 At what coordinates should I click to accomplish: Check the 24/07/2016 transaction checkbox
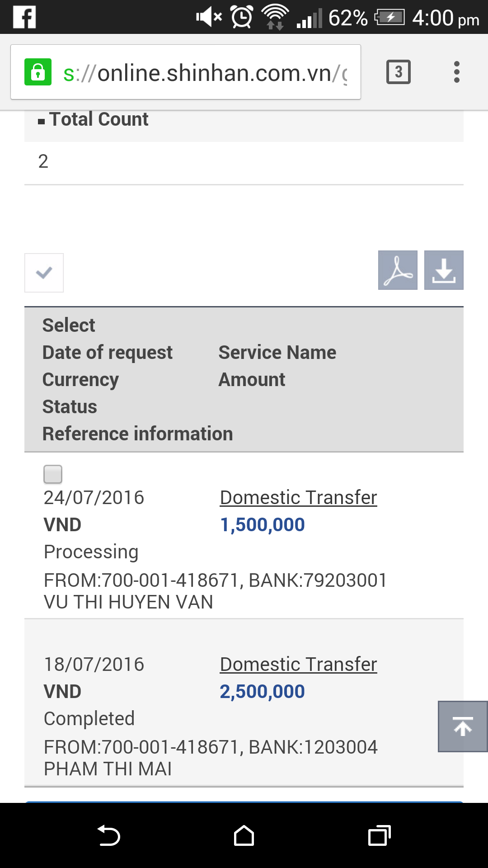point(53,474)
